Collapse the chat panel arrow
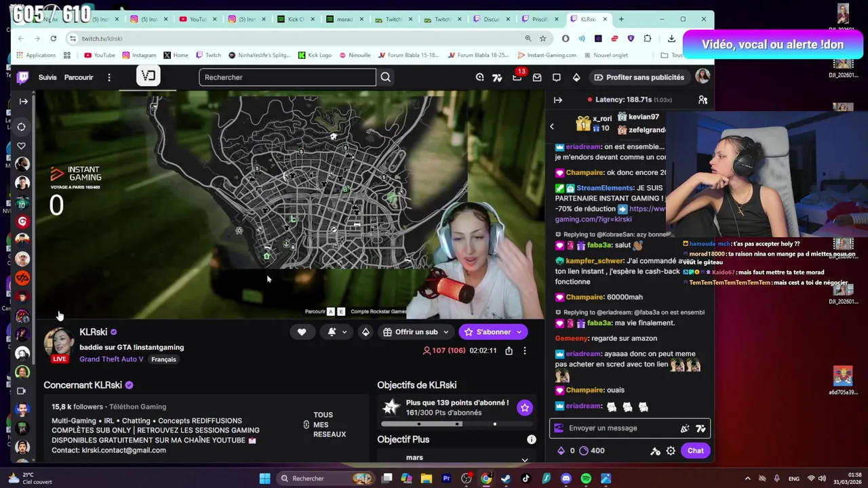The image size is (868, 488). (558, 100)
